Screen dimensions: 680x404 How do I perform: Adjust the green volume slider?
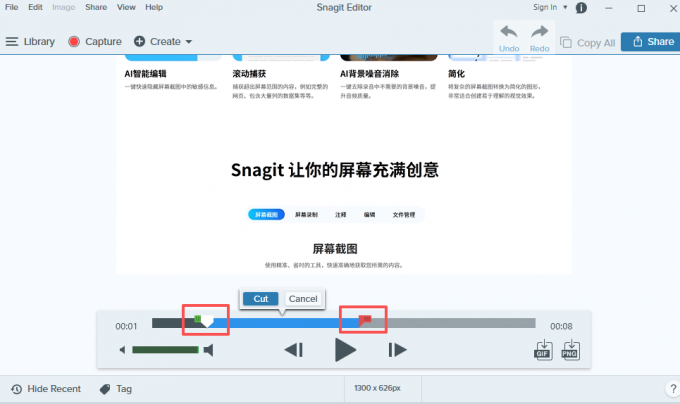coord(165,350)
